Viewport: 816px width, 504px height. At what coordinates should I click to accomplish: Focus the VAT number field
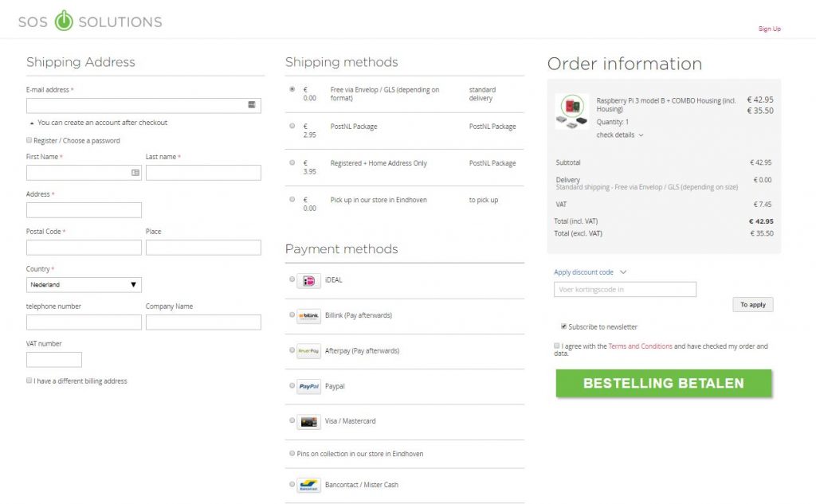coord(54,359)
